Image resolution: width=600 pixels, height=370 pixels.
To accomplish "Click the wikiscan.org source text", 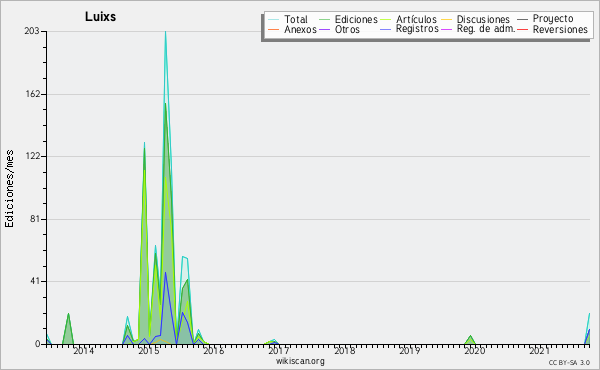I will pyautogui.click(x=300, y=361).
